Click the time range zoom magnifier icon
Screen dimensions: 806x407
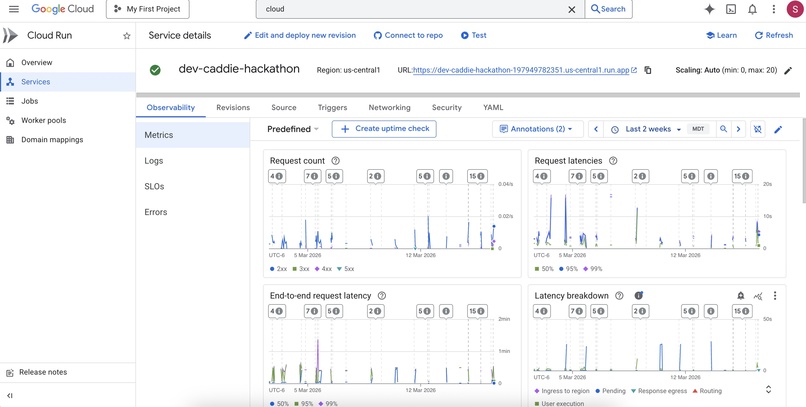pyautogui.click(x=723, y=130)
